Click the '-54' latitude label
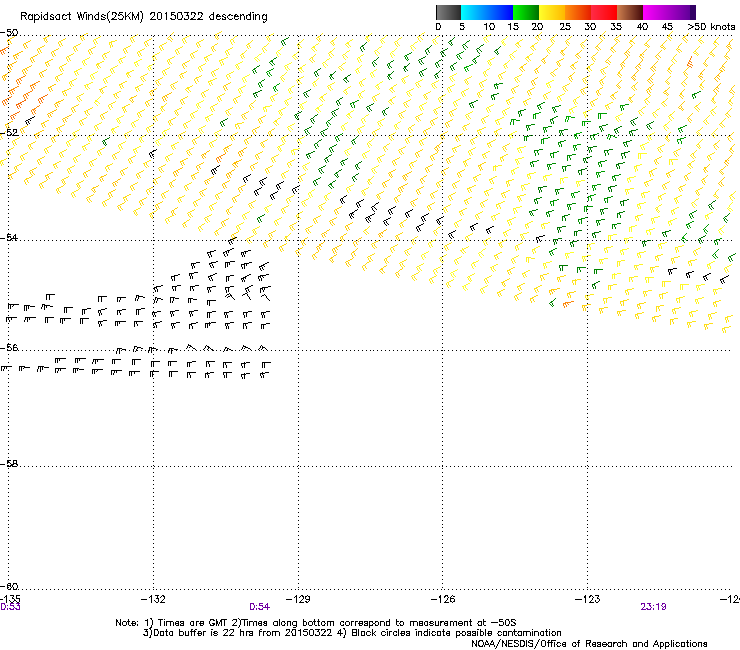Viewport: 740px width, 650px height. (9, 237)
